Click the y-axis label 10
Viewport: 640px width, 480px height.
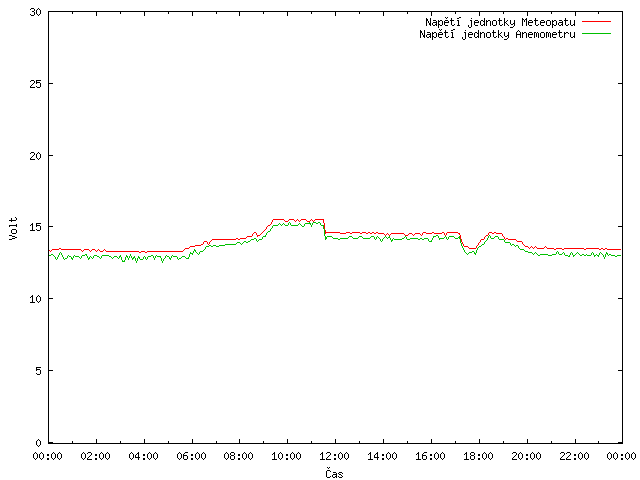[36, 299]
